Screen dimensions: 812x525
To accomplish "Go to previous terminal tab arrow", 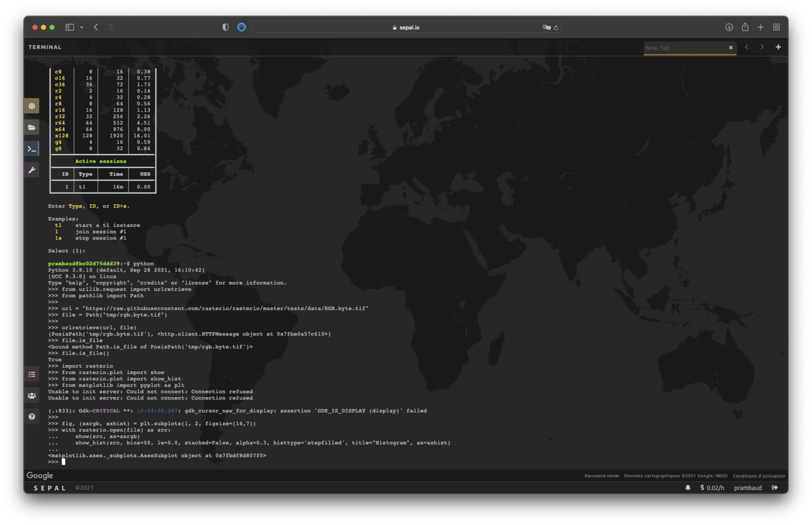I will (747, 47).
